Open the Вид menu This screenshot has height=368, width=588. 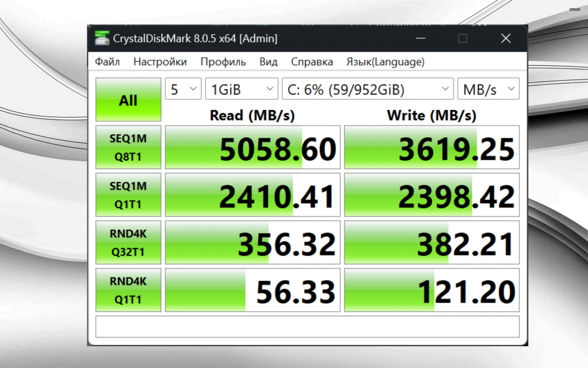click(269, 62)
